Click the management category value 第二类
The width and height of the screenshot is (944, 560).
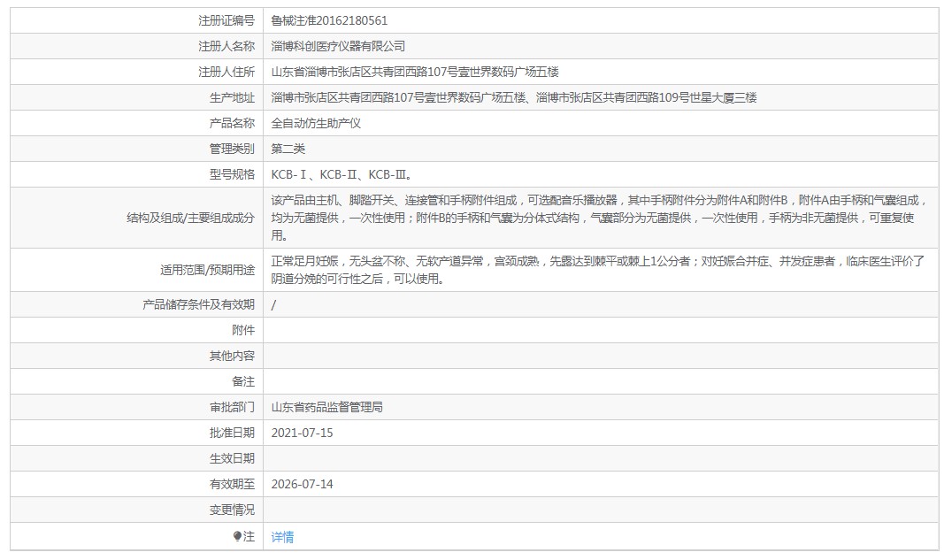[x=288, y=149]
